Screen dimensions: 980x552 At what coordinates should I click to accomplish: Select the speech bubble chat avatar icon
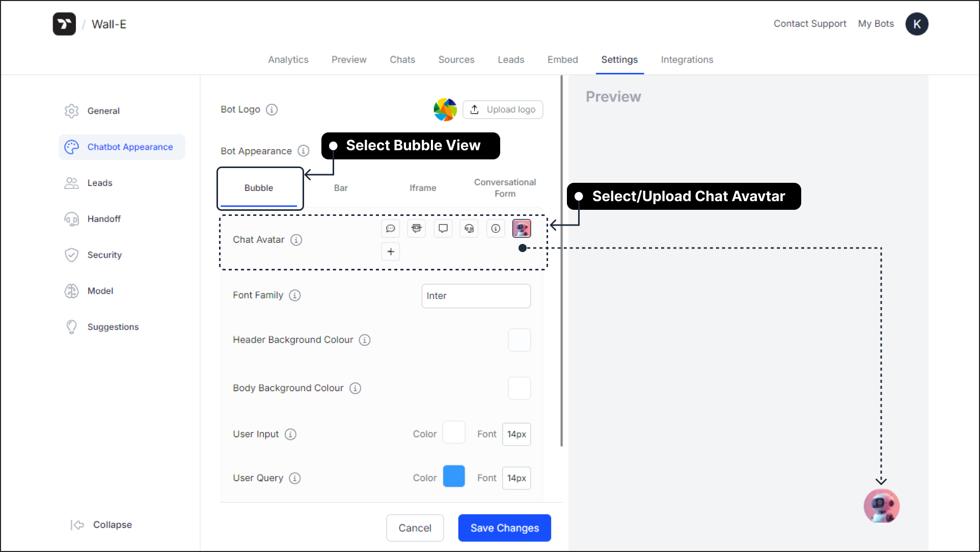point(390,228)
